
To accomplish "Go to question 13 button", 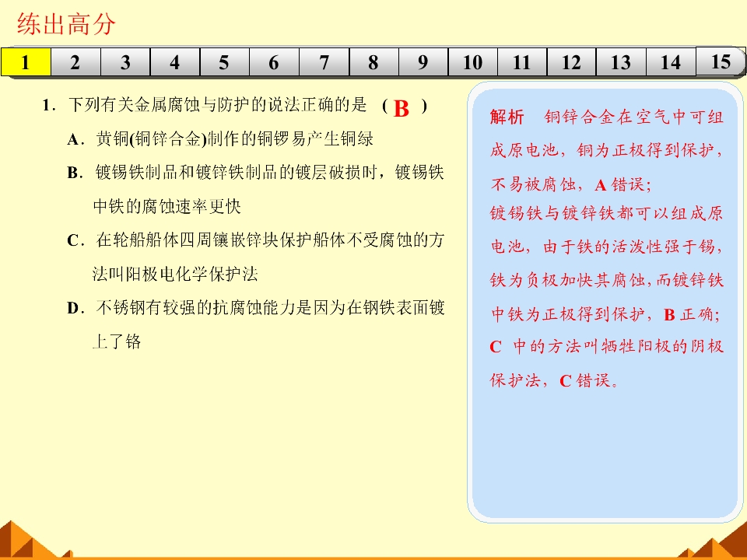I will point(621,62).
